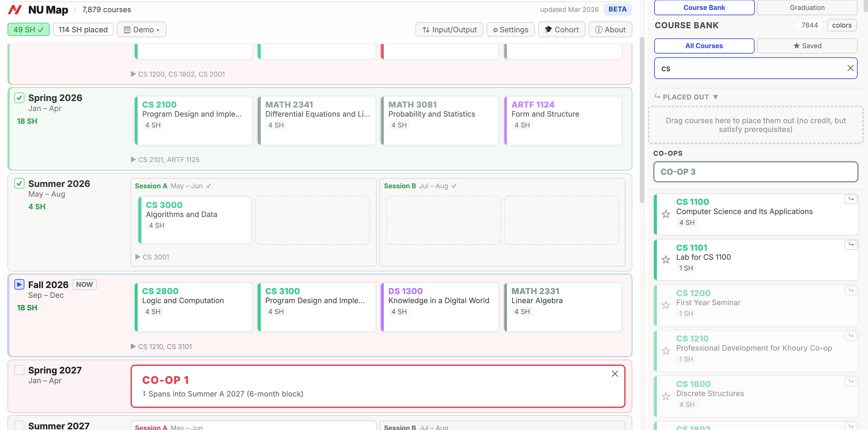Expand CS 1200, CS 1802, CS 2001 list

click(178, 74)
